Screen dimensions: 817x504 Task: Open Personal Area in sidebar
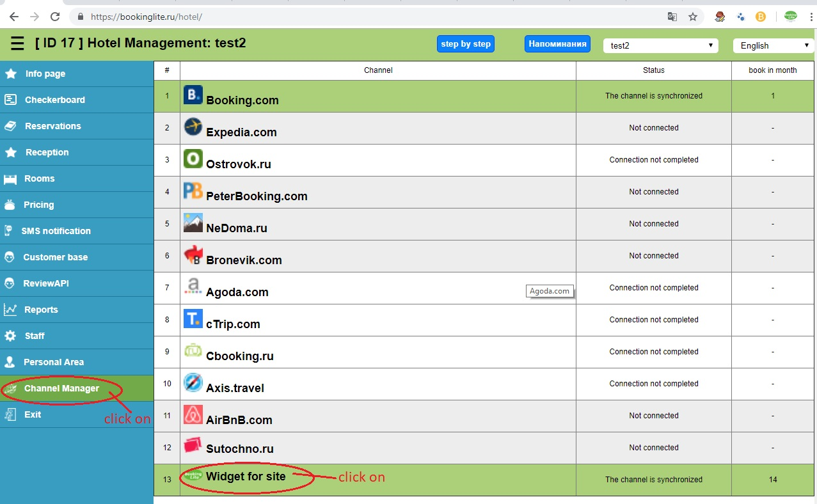click(x=77, y=362)
